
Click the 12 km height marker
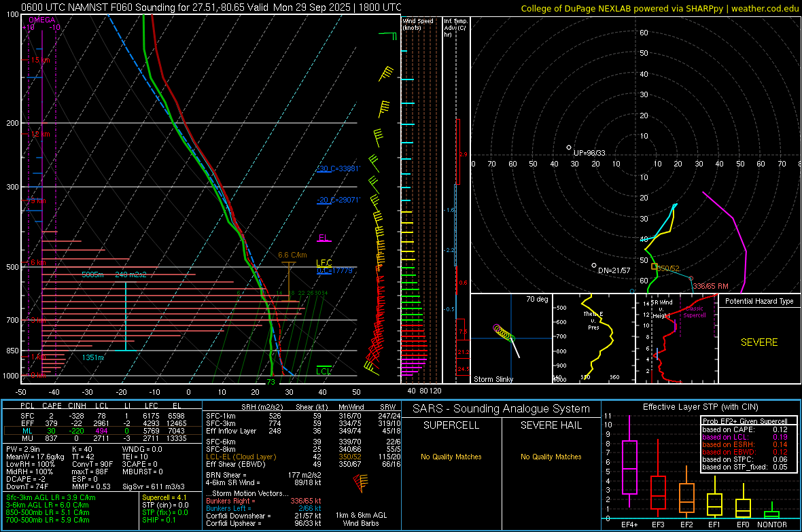coord(40,134)
